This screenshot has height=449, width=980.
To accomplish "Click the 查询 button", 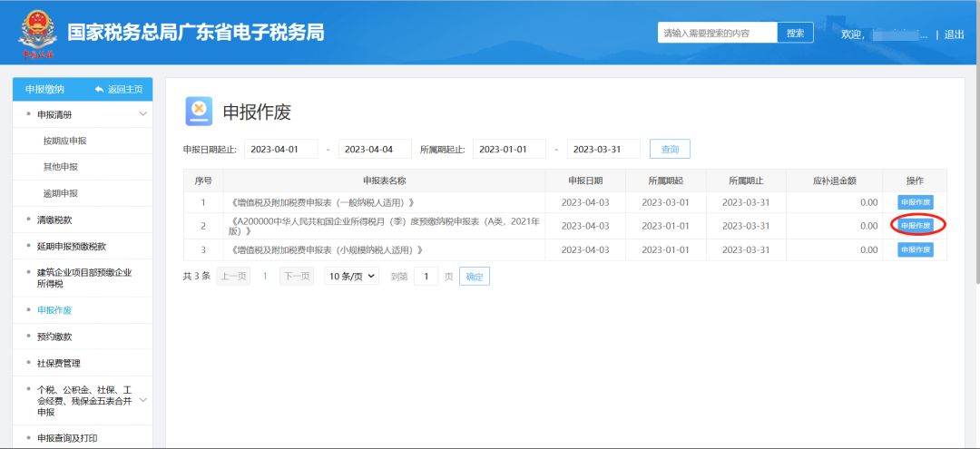I will pos(670,150).
